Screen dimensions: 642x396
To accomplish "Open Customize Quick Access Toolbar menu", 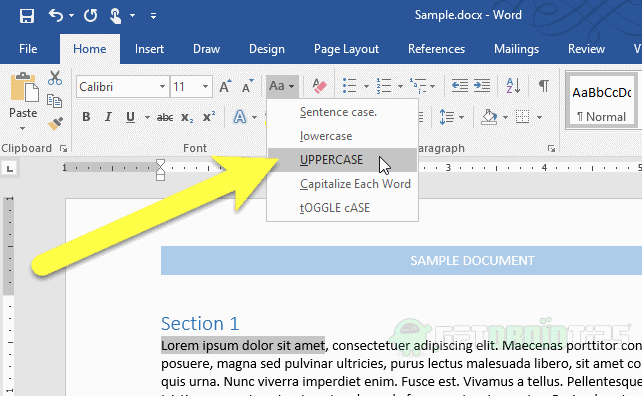I will coord(153,16).
